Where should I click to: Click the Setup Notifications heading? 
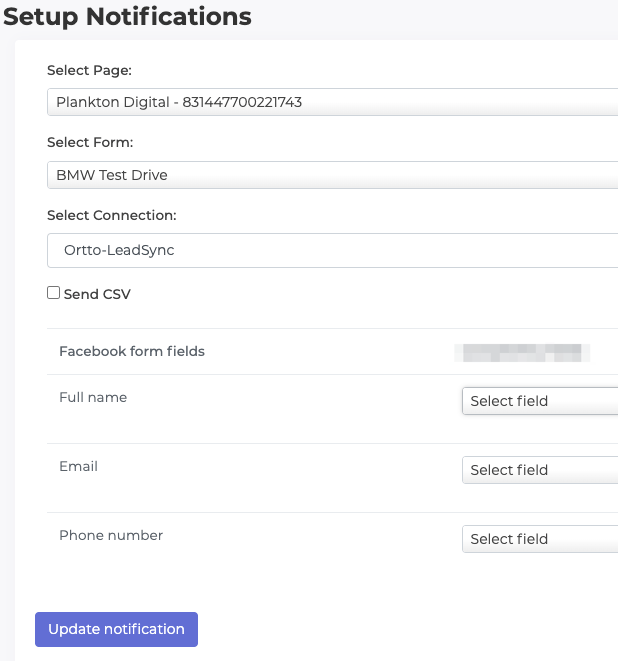[127, 17]
